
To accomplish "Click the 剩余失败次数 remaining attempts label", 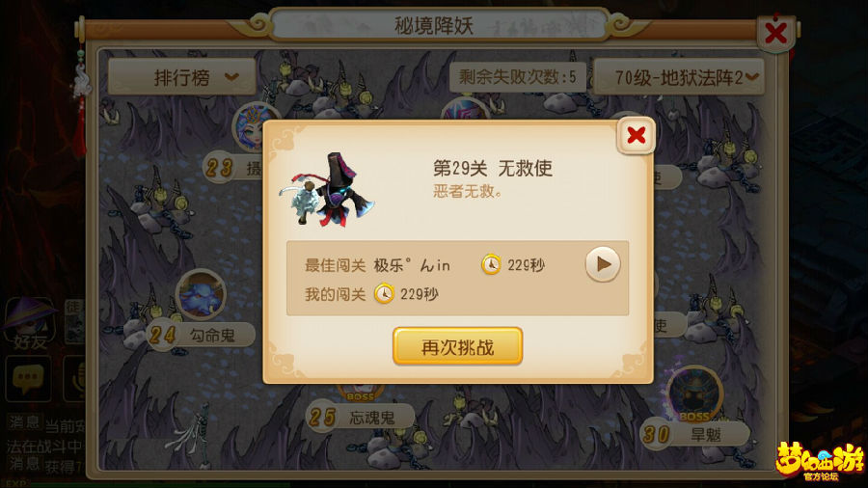I will point(518,77).
